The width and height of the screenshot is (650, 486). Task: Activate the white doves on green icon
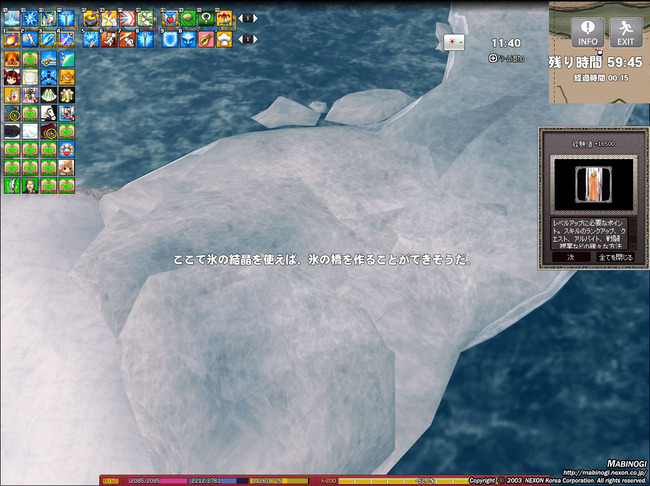coord(146,19)
